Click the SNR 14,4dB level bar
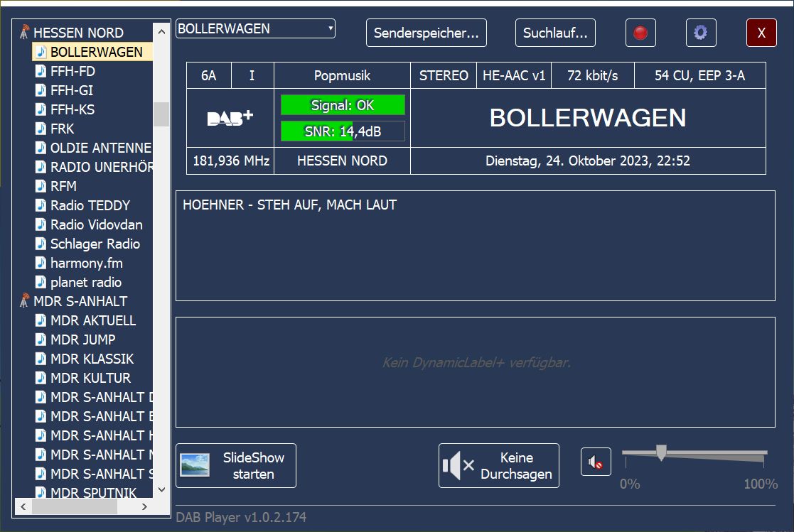Viewport: 794px width, 532px height. (343, 131)
